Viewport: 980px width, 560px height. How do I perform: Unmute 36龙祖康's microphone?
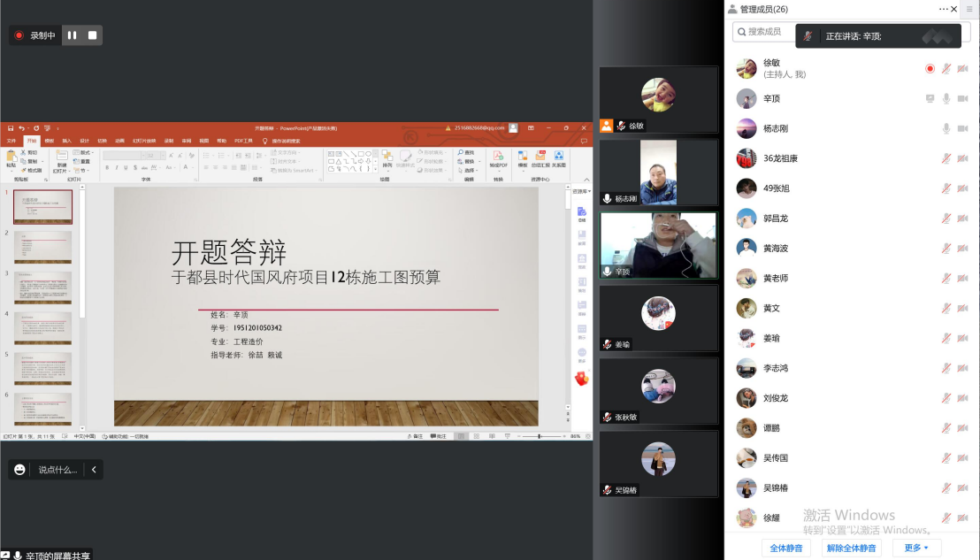coord(946,158)
